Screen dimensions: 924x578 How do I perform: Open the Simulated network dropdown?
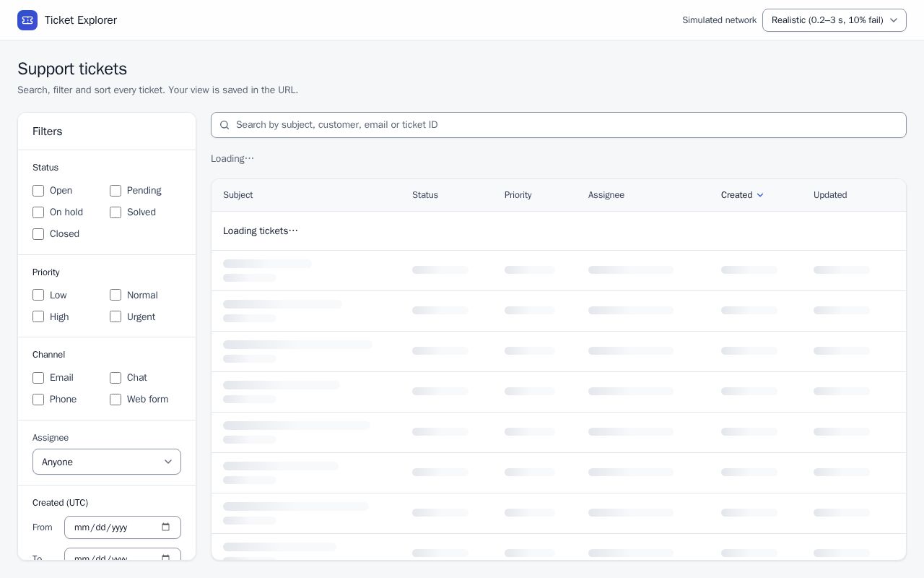[834, 20]
